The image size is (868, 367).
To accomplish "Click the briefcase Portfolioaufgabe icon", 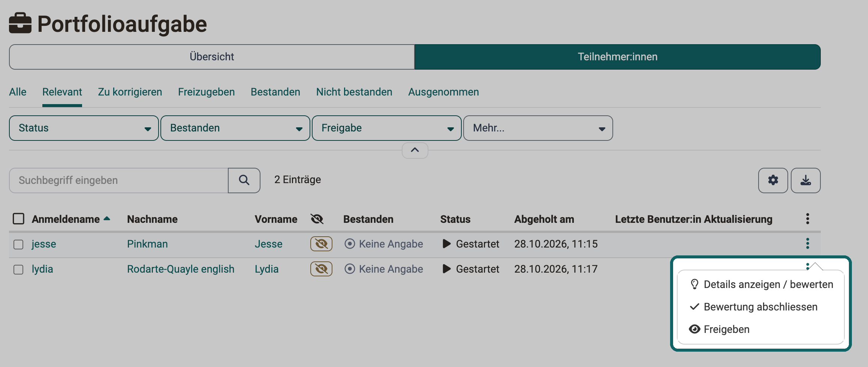I will (20, 23).
